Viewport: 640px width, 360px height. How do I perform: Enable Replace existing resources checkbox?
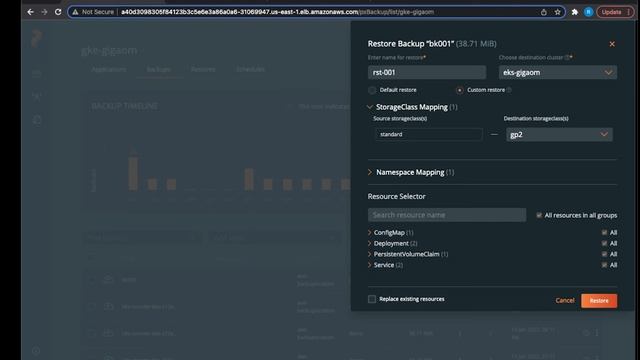click(372, 299)
